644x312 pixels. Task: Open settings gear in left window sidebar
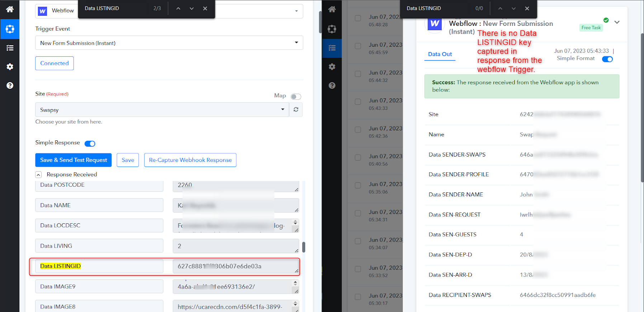(x=10, y=67)
